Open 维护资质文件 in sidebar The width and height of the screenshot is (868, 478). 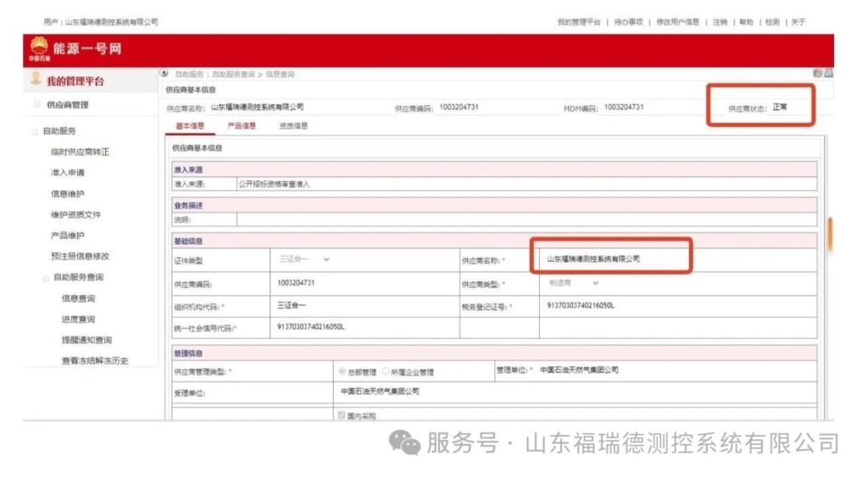point(75,214)
